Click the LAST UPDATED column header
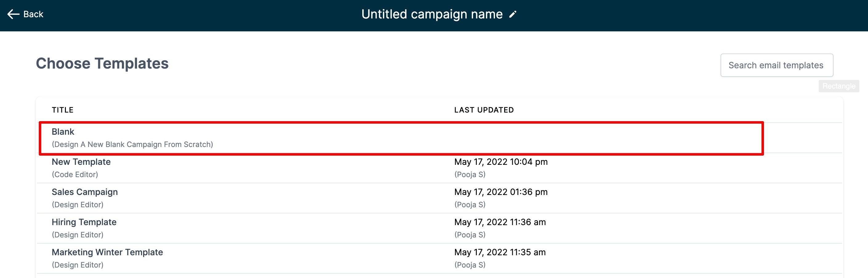This screenshot has height=278, width=868. pyautogui.click(x=484, y=110)
